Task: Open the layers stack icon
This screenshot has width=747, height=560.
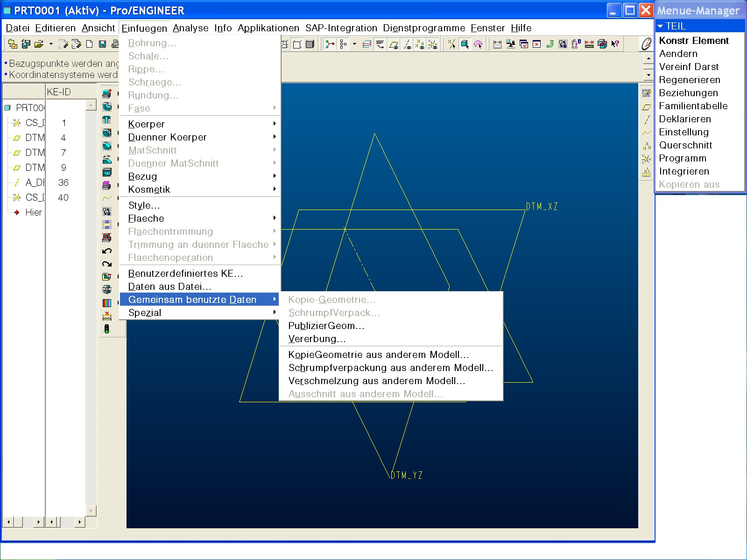Action: click(367, 44)
